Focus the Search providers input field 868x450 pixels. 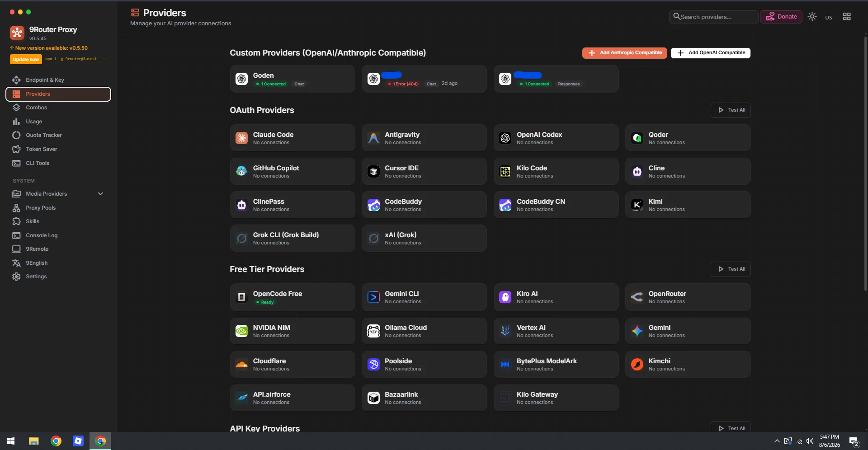713,17
